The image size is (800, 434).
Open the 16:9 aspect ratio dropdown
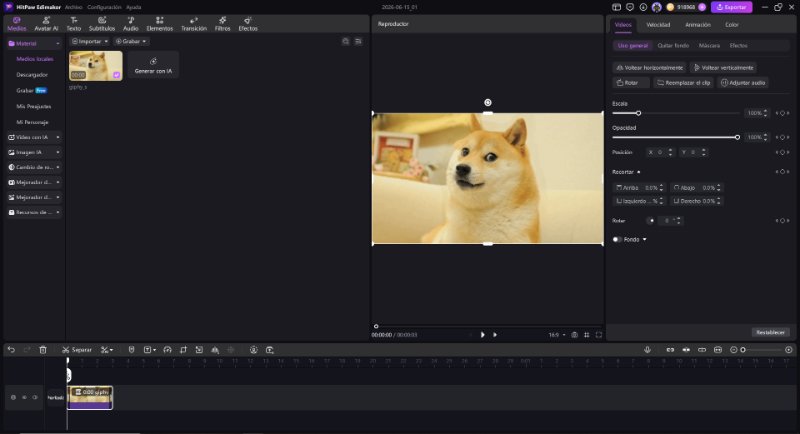557,335
